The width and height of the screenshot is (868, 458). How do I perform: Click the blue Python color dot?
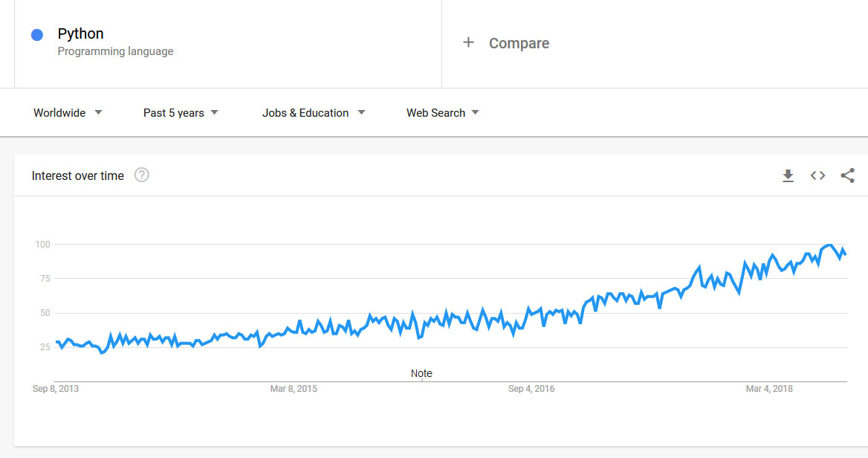click(x=37, y=34)
